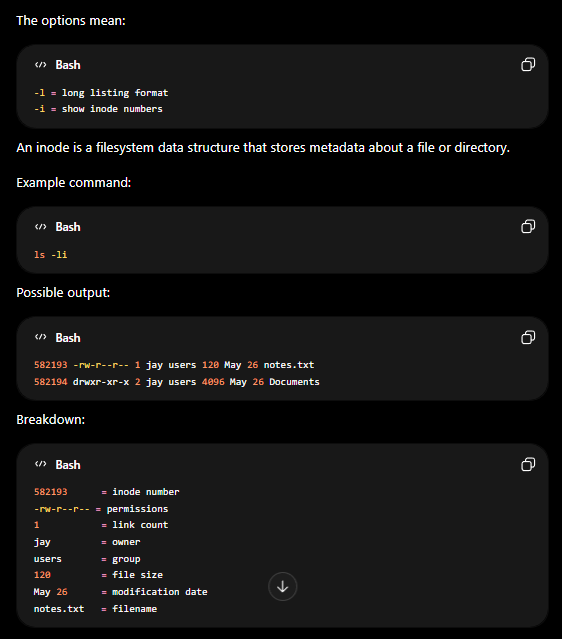Image resolution: width=562 pixels, height=639 pixels.
Task: Click the 'link count' breakdown line
Action: click(x=101, y=525)
